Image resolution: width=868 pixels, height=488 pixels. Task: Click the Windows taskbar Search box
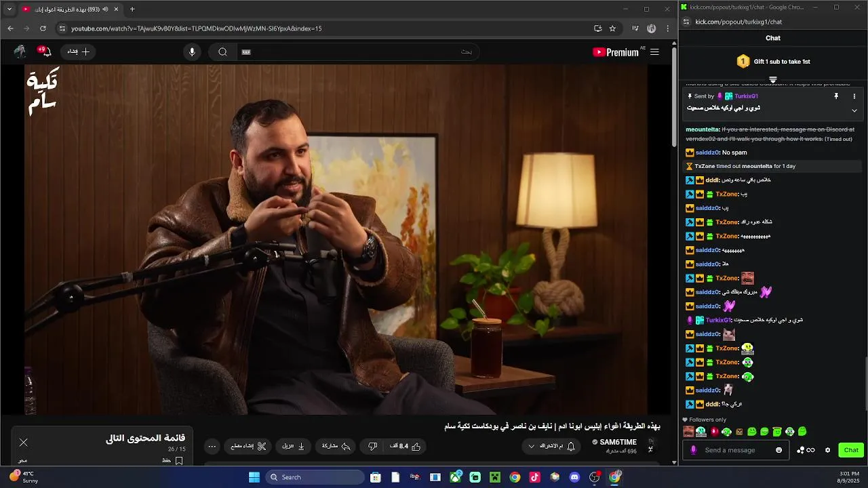coord(315,477)
